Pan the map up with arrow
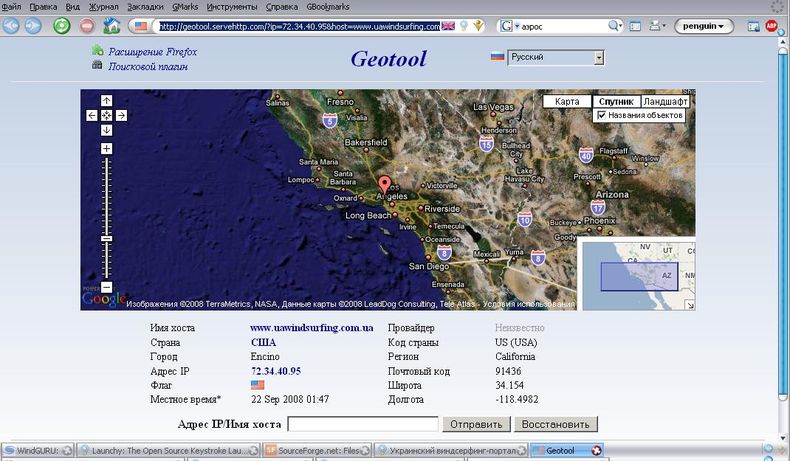 point(107,101)
